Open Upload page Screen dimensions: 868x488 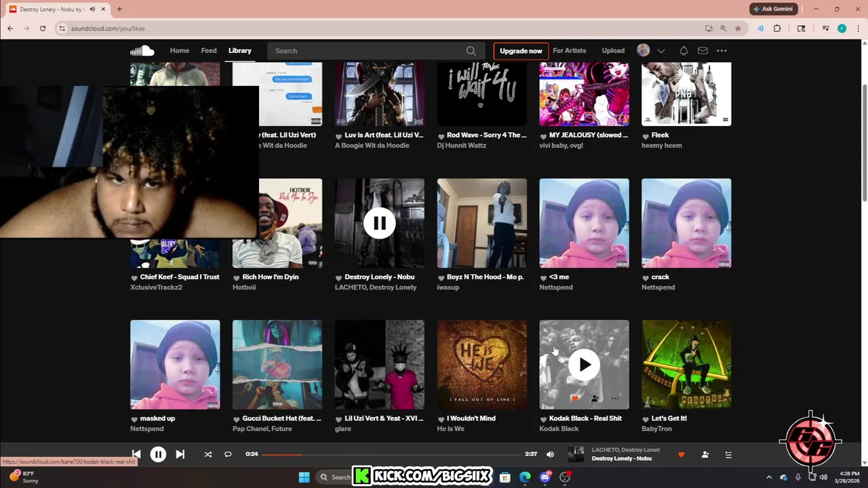point(613,51)
